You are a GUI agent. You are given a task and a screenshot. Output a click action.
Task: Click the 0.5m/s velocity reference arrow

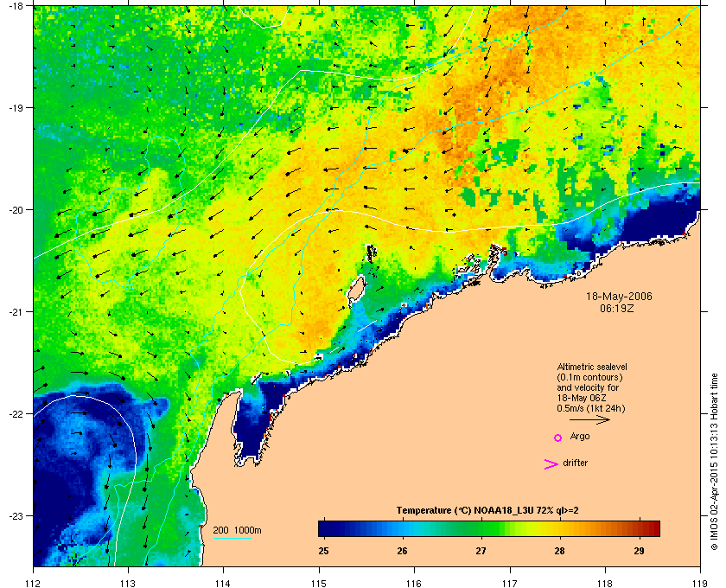tap(589, 419)
